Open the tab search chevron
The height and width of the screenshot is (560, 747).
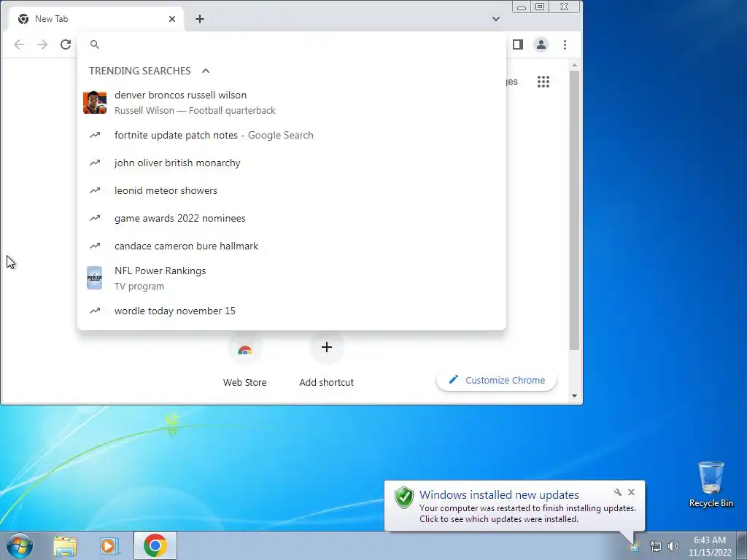[x=496, y=19]
